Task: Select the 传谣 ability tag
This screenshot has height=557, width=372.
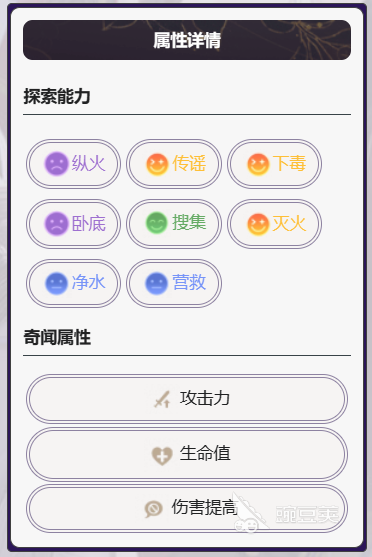Action: point(174,164)
